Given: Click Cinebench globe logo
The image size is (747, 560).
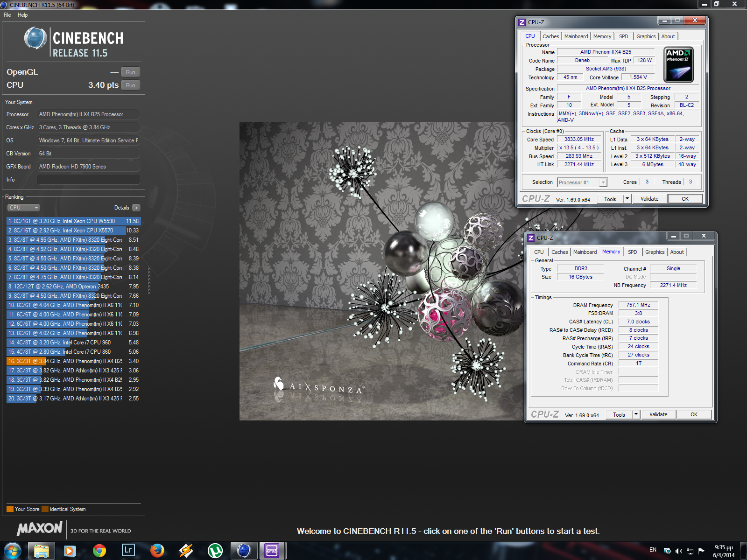Looking at the screenshot, I should (35, 38).
